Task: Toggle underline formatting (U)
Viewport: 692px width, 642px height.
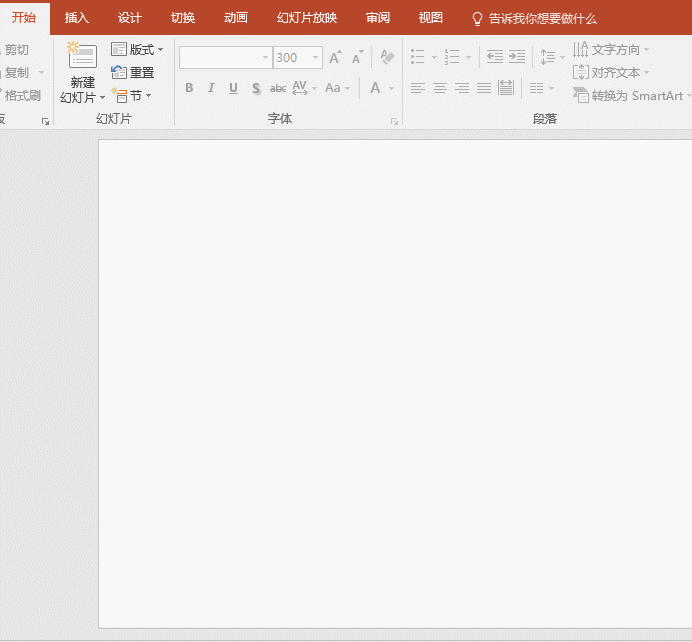Action: (x=233, y=88)
